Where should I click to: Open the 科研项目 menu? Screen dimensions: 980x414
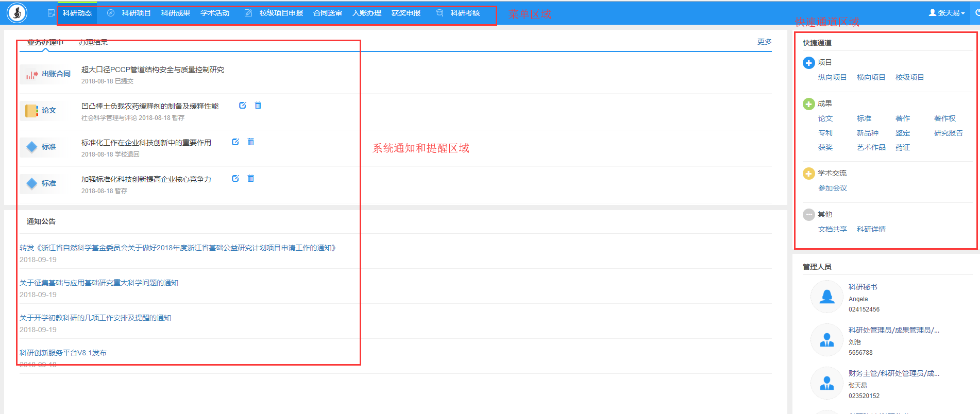click(136, 13)
